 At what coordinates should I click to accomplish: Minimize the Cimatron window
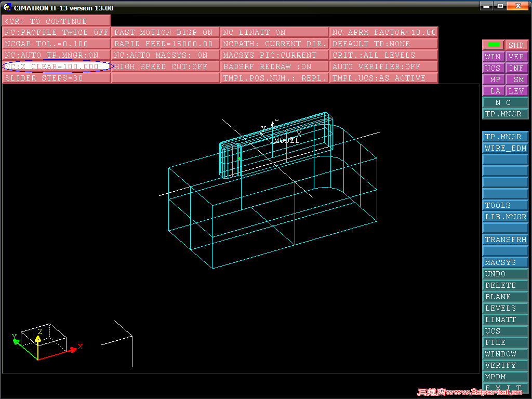486,6
